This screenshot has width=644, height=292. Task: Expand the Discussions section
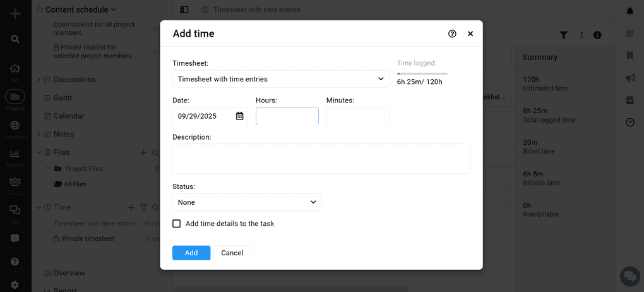pos(39,80)
